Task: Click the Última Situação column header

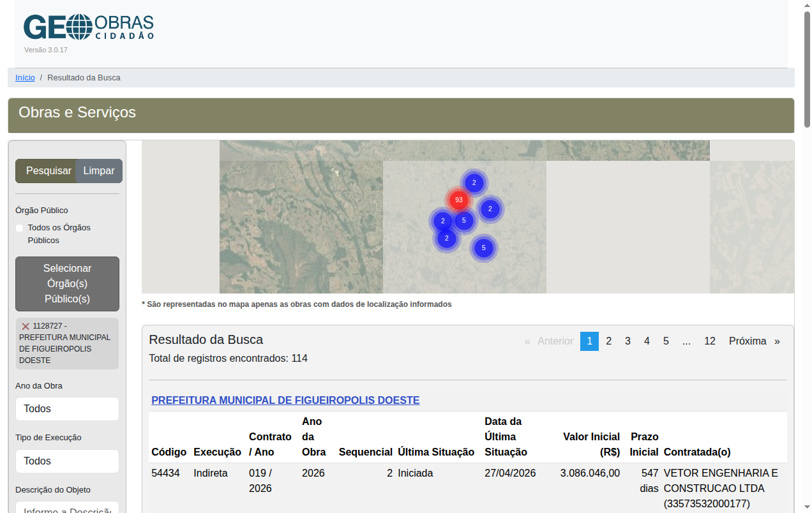Action: pos(436,452)
